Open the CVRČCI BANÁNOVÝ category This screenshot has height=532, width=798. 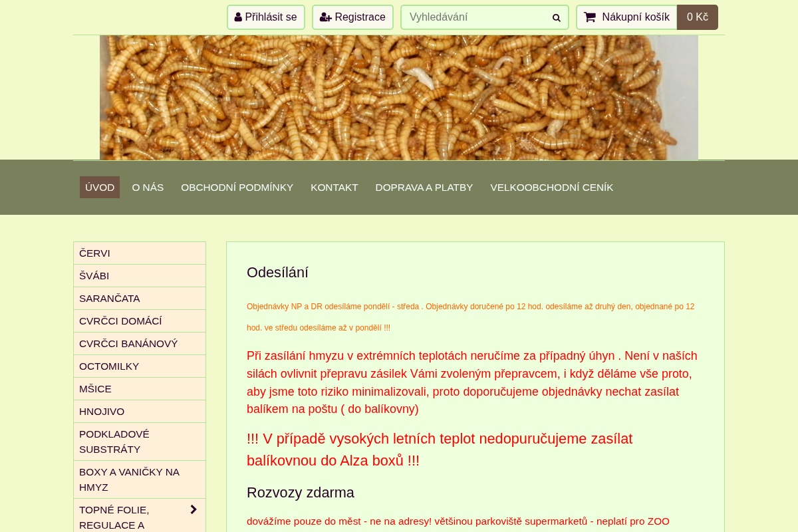point(140,344)
